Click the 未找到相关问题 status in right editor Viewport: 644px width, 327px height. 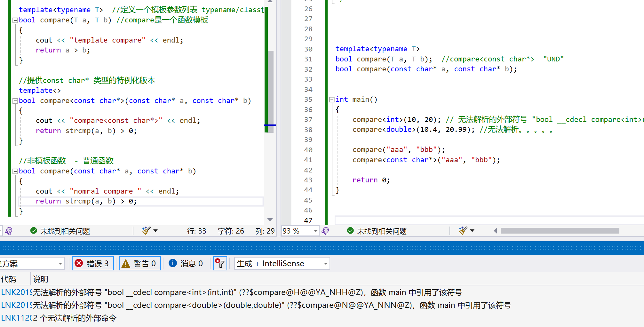tap(382, 231)
